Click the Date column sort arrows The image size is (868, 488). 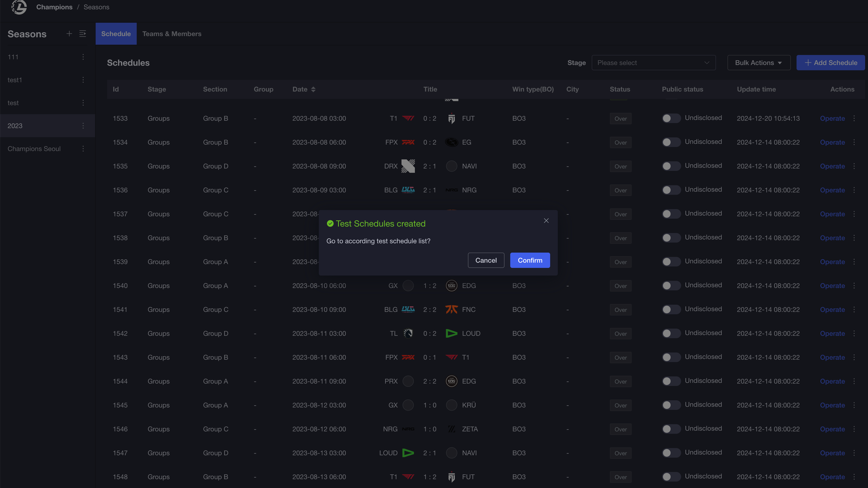[x=313, y=89]
